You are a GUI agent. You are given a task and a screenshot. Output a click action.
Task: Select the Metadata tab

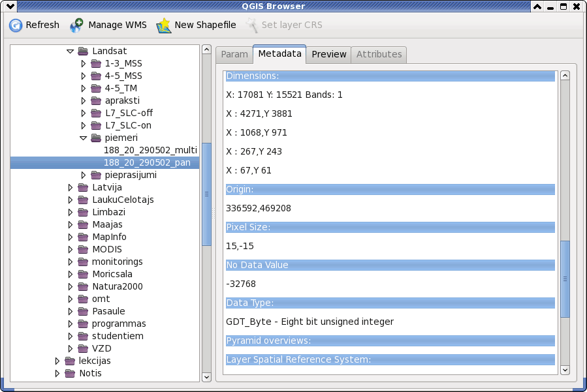click(279, 54)
